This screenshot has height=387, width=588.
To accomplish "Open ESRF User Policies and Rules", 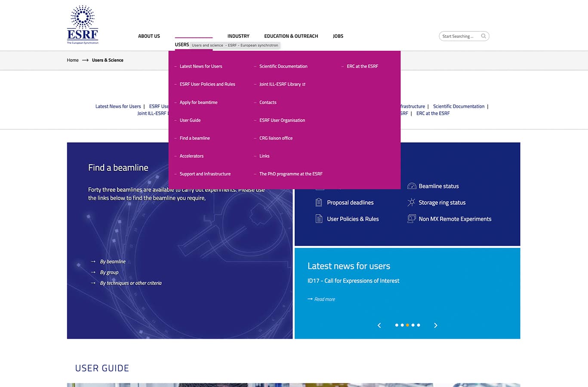I will [207, 84].
